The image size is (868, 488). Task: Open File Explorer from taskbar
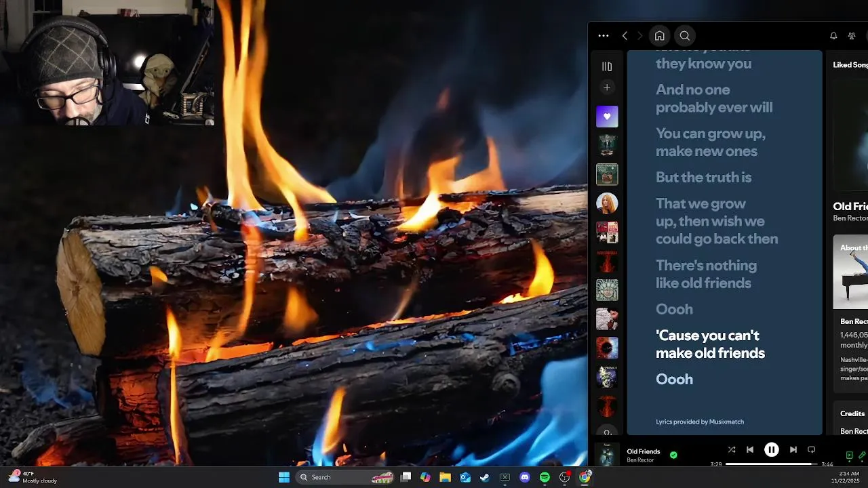click(445, 477)
